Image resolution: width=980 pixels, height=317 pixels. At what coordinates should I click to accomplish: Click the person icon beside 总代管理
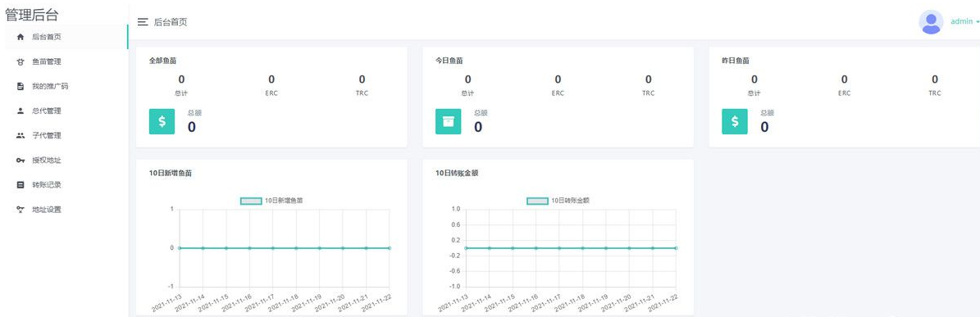pos(20,111)
